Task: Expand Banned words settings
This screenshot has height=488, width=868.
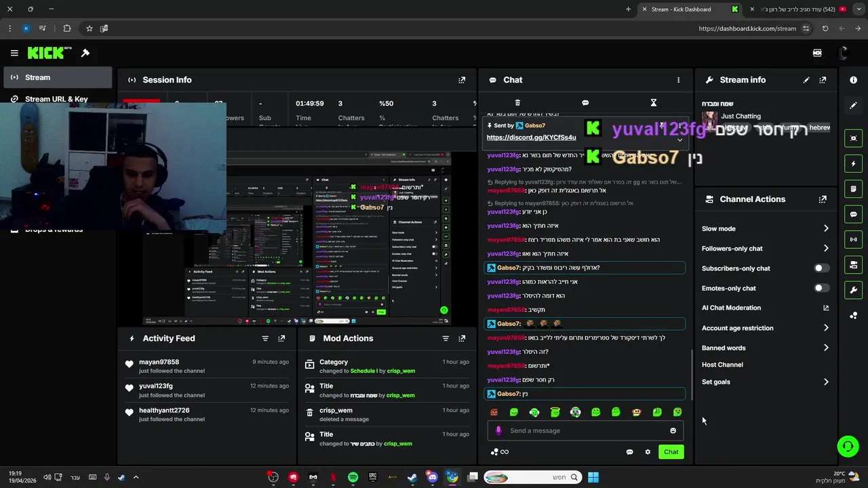Action: pos(826,348)
